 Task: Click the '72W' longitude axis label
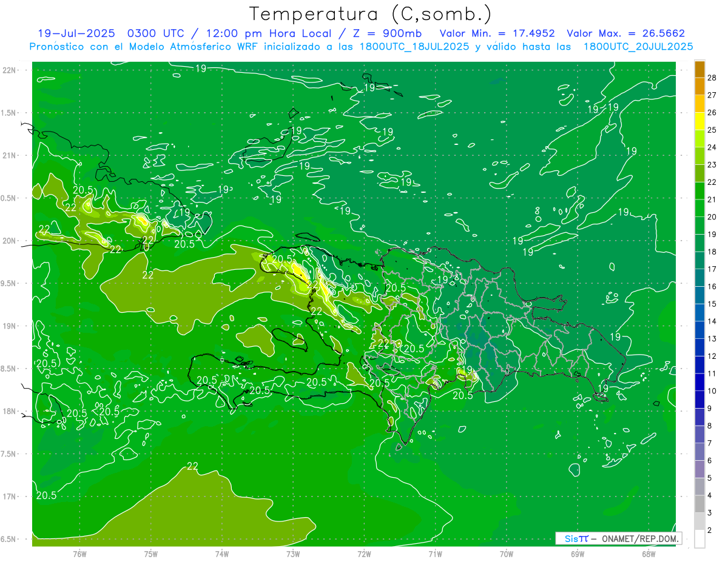[x=364, y=554]
